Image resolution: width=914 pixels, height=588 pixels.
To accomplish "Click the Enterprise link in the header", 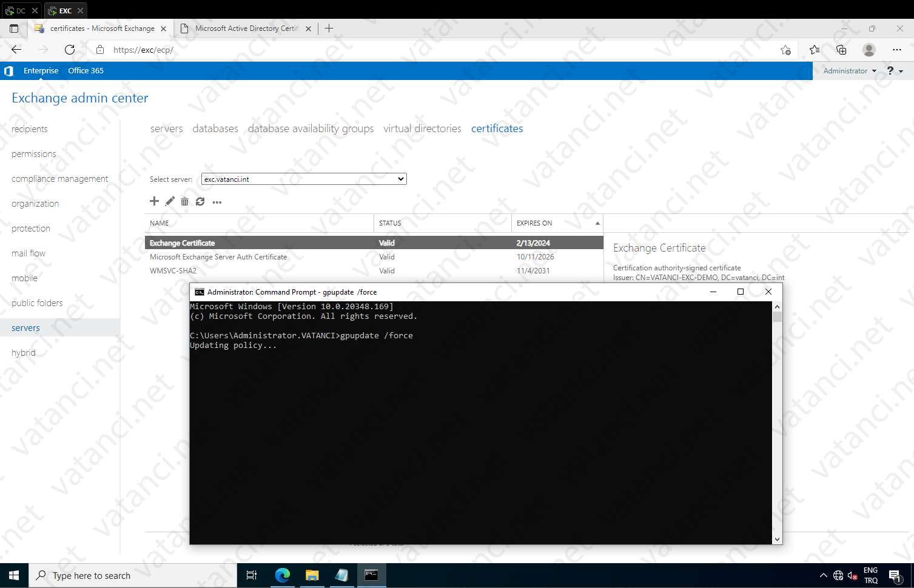I will [x=41, y=71].
